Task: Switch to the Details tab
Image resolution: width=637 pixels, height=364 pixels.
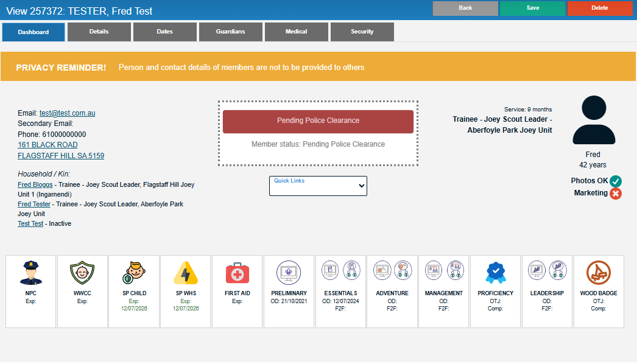Action: click(x=99, y=32)
